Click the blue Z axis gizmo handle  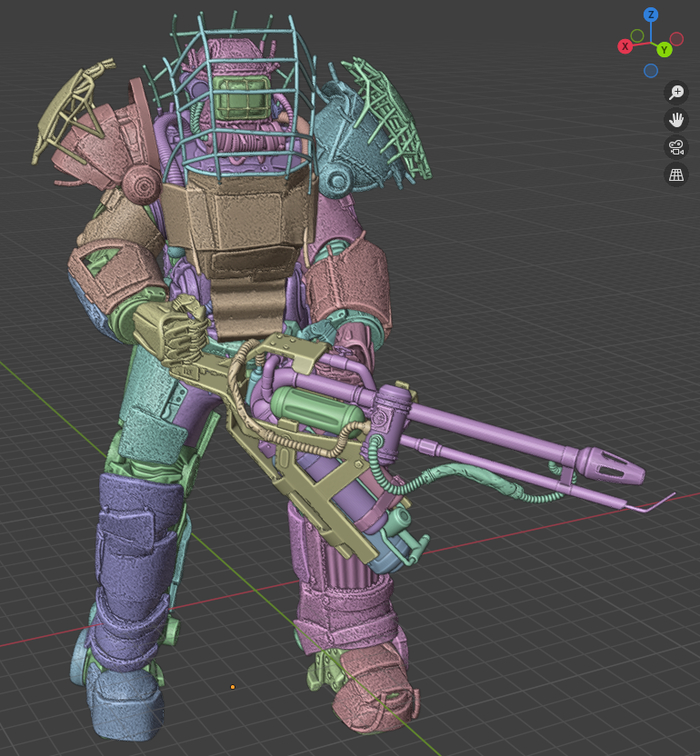pos(651,15)
